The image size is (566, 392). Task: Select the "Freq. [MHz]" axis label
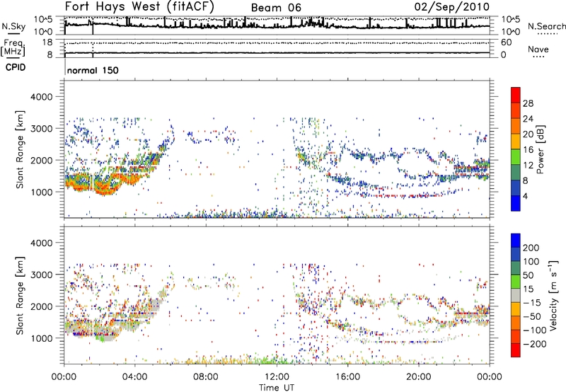[x=13, y=48]
